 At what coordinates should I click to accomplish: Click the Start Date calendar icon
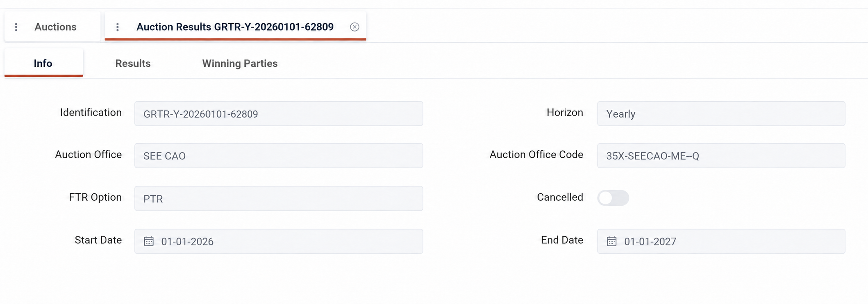pos(149,241)
